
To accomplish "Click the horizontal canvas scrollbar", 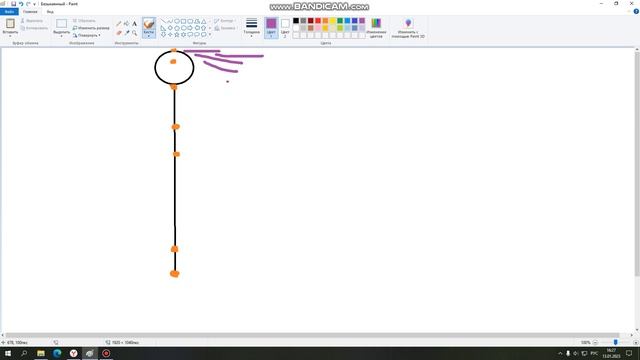I will tap(312, 335).
